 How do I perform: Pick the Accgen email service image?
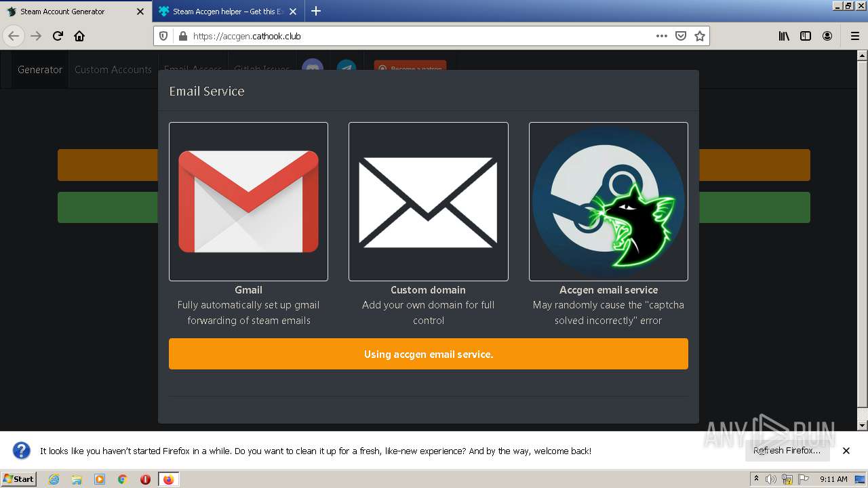(x=608, y=201)
